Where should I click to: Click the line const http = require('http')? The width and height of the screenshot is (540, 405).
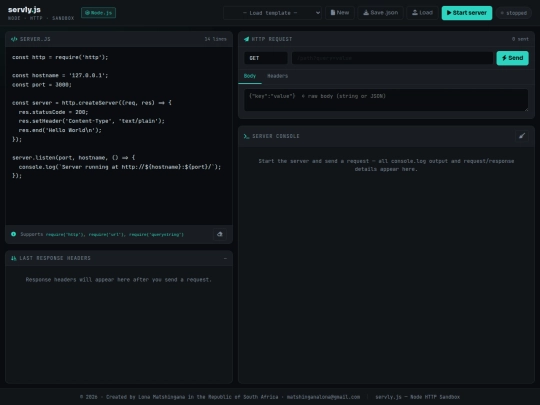tap(60, 57)
